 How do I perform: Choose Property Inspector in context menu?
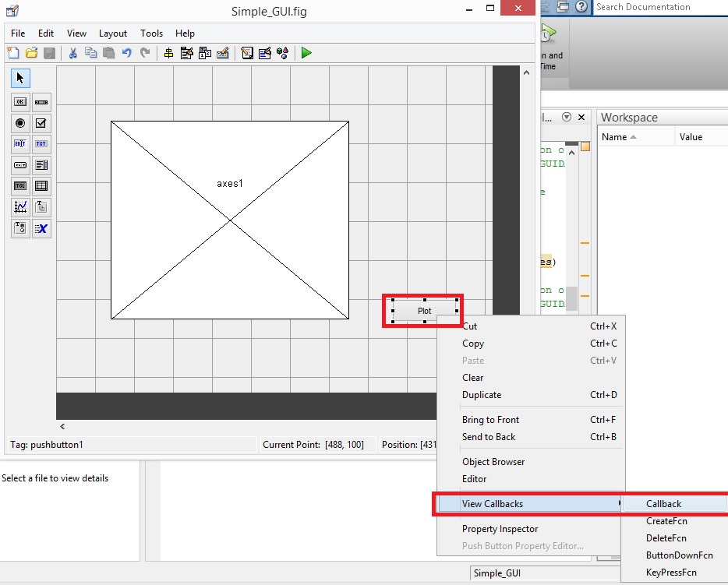click(x=530, y=529)
